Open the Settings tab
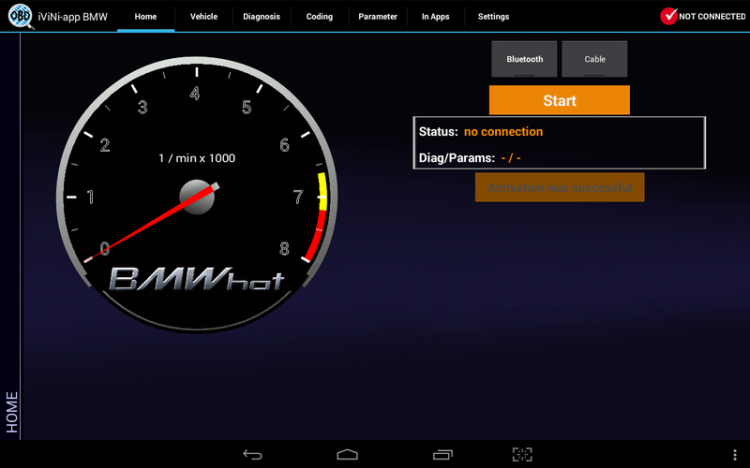This screenshot has width=750, height=468. pos(494,16)
